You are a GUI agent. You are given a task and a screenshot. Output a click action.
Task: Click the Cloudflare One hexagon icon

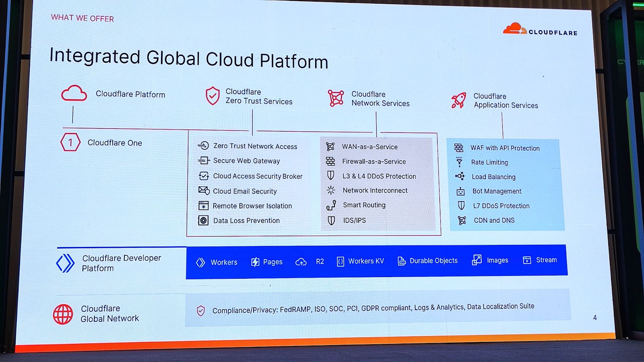pos(70,142)
